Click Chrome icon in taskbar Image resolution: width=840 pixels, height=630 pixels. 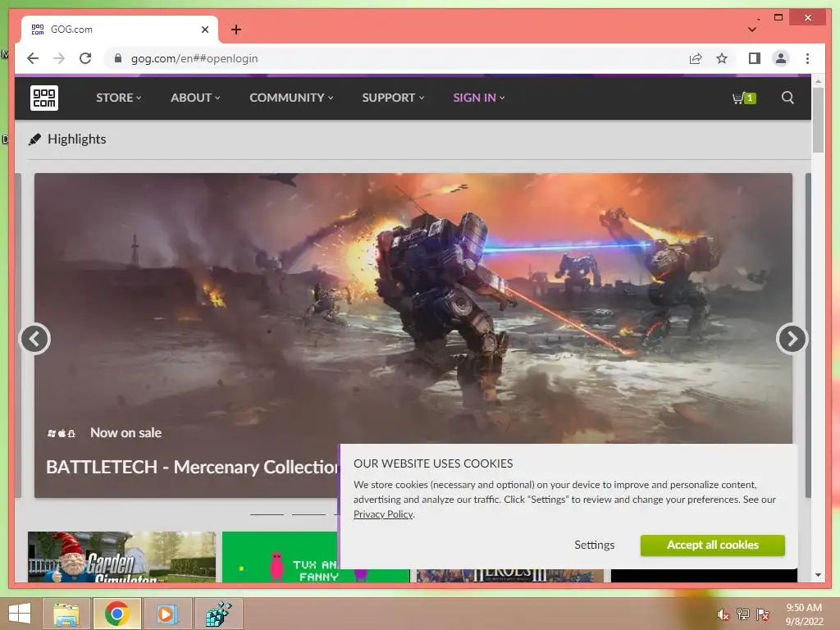[x=116, y=614]
